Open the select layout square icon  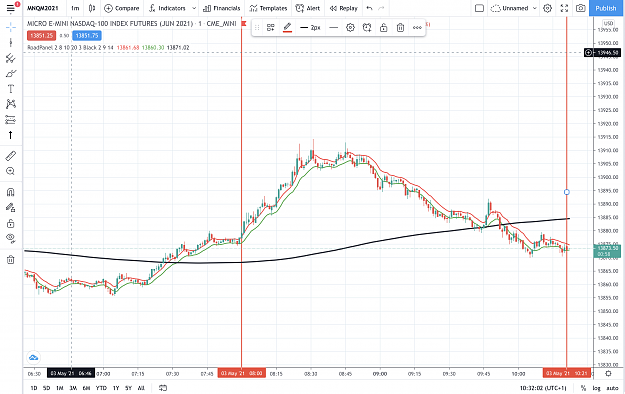pos(480,8)
